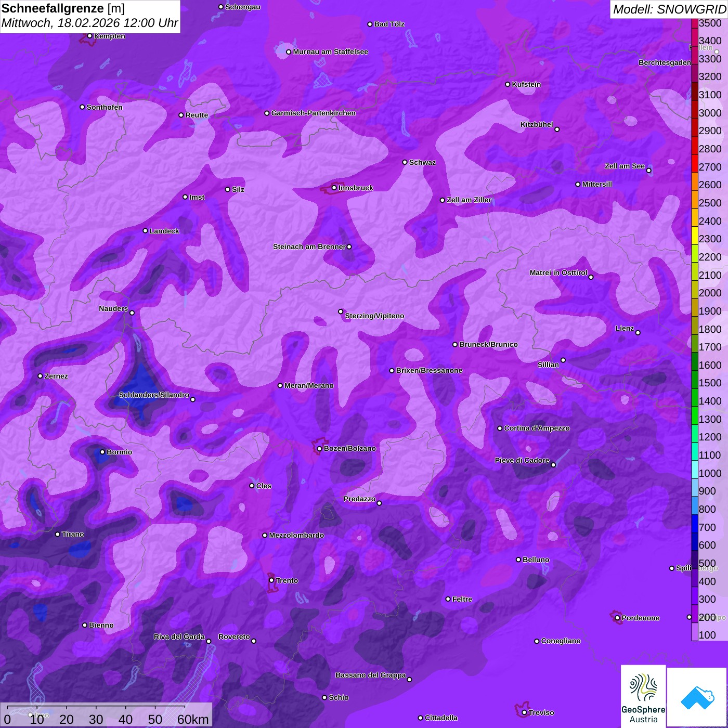Click the Bad Tölz label

pos(389,24)
